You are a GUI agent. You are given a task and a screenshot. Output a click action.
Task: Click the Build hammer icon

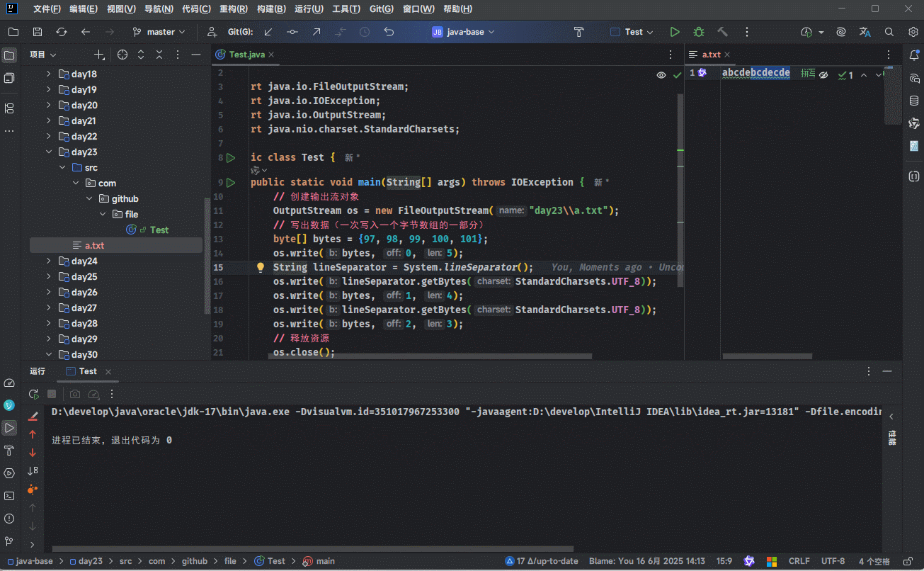point(722,32)
